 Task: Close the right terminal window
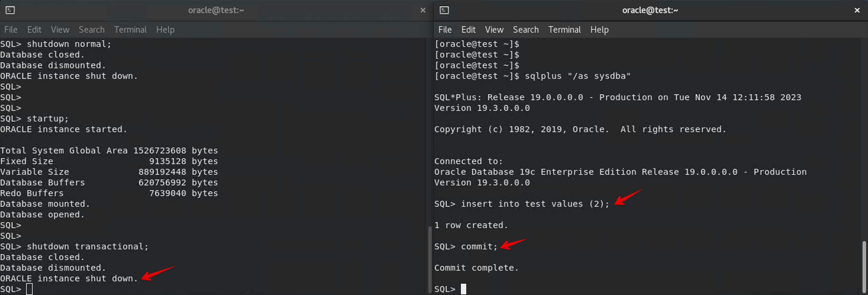pyautogui.click(x=857, y=10)
